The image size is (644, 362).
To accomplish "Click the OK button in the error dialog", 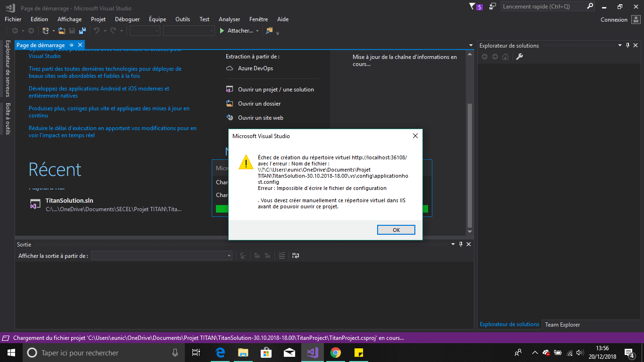I will click(396, 230).
